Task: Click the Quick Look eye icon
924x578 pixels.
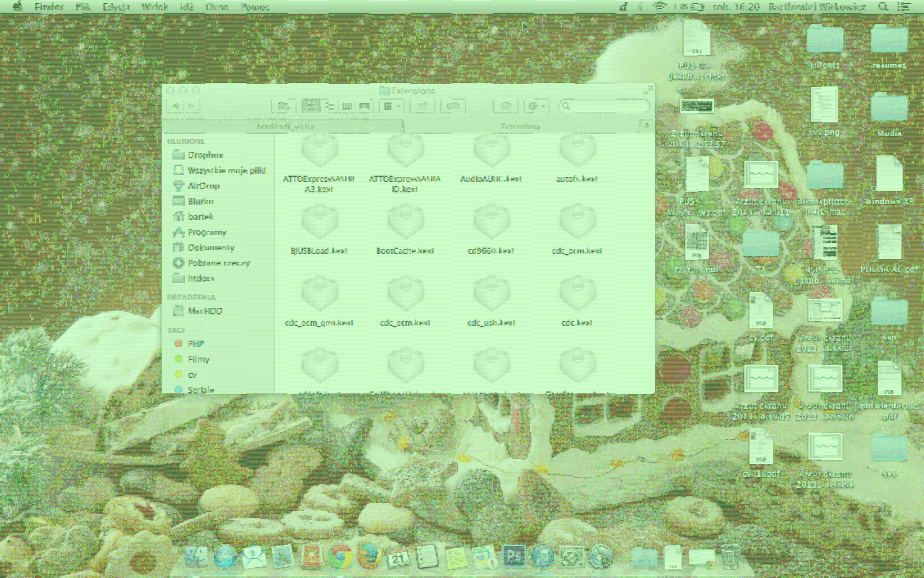Action: [x=506, y=106]
